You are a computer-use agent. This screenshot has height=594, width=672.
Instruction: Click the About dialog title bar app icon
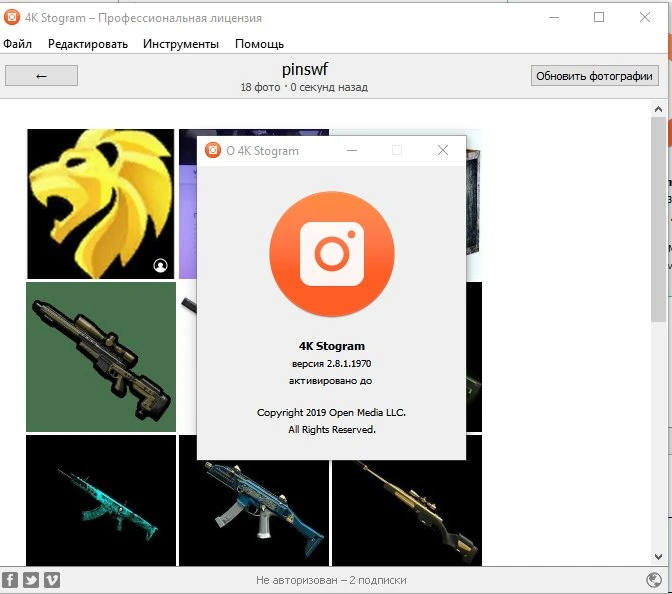213,150
